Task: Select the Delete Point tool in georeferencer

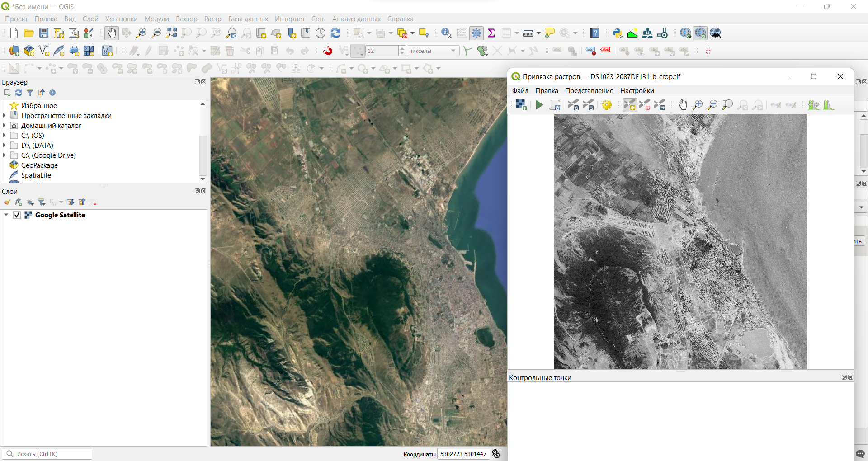Action: (645, 105)
